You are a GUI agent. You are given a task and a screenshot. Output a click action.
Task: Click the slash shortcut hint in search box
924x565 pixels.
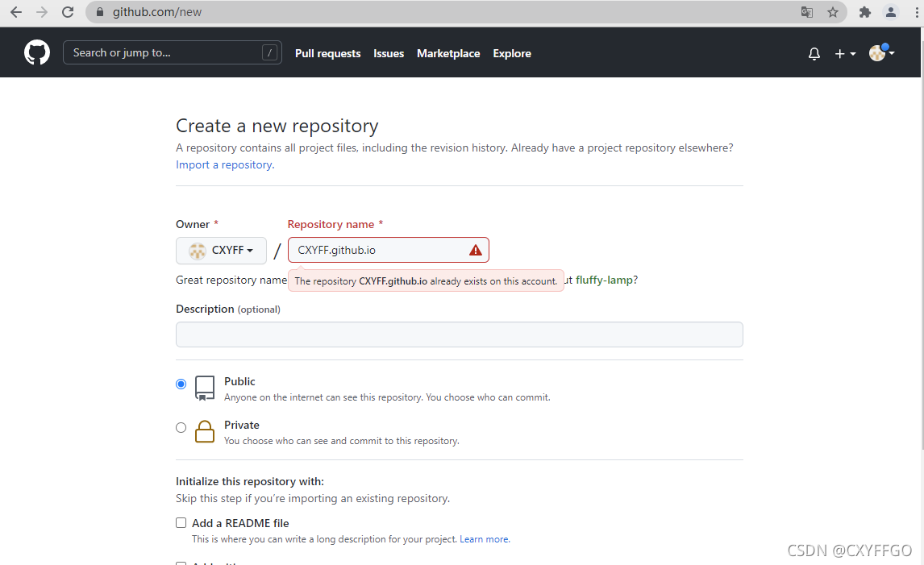pos(269,52)
